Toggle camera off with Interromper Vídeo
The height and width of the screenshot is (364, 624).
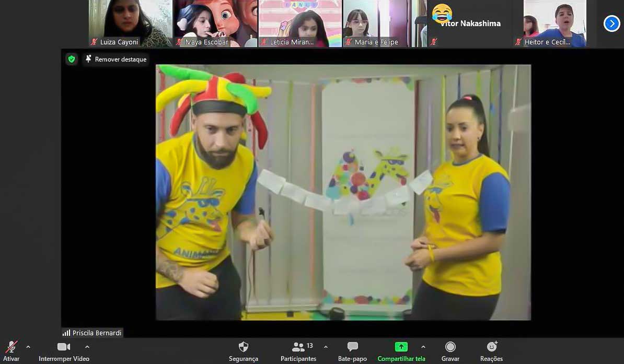click(64, 347)
